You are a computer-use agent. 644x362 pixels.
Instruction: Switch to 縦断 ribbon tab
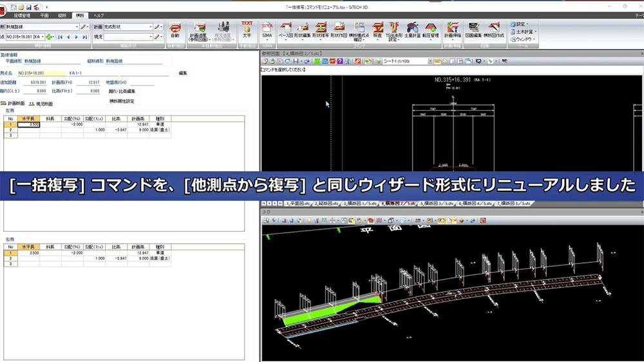[x=62, y=15]
